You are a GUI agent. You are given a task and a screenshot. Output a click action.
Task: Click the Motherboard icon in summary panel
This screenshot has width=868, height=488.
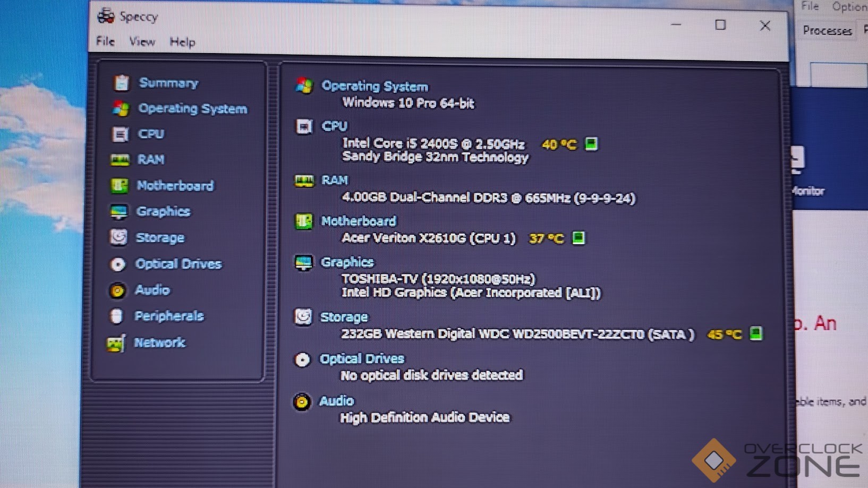(304, 221)
